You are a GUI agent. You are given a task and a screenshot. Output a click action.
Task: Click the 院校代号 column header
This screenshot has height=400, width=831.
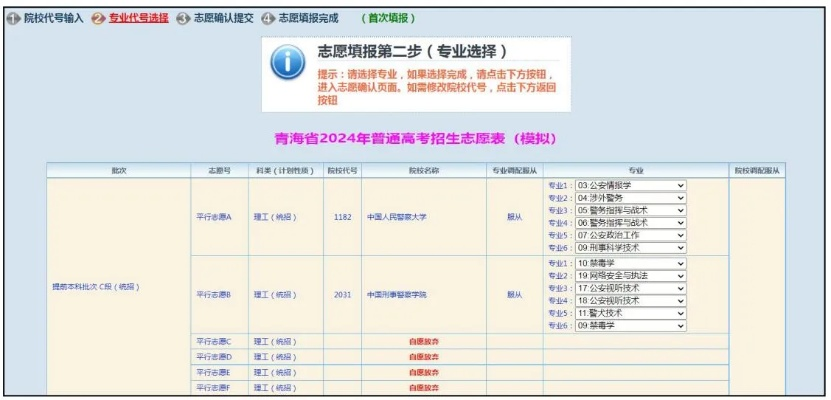click(342, 171)
